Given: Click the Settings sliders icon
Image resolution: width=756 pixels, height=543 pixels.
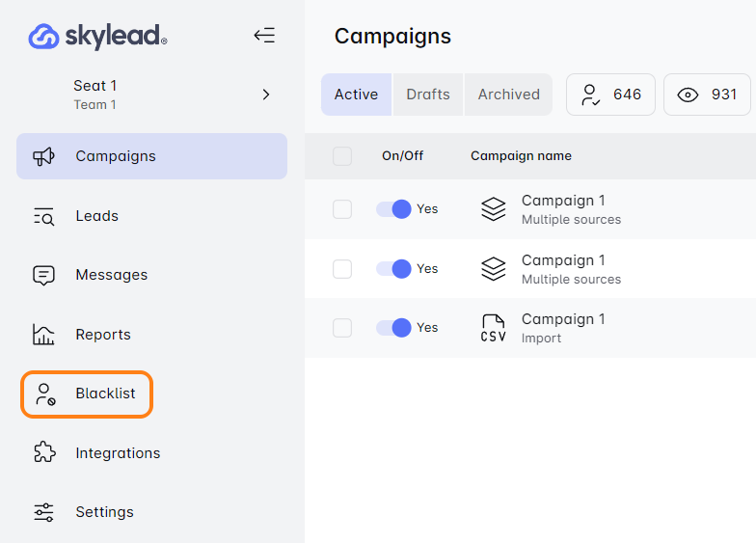Looking at the screenshot, I should [44, 512].
